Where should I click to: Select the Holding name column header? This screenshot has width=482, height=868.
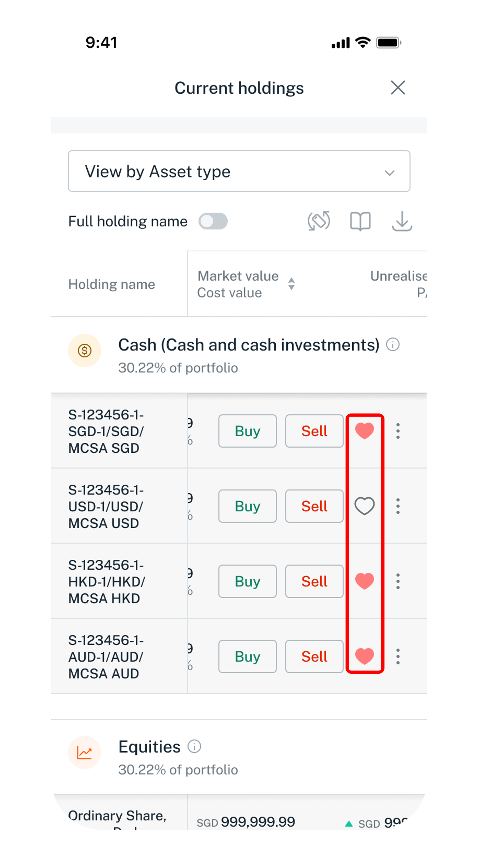click(x=112, y=284)
